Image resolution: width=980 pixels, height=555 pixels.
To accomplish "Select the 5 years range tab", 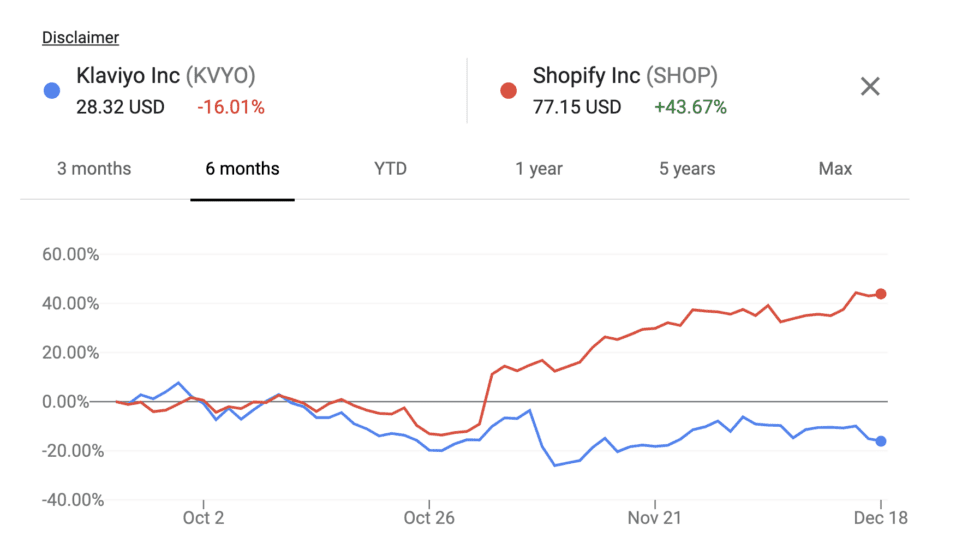I will (x=687, y=169).
